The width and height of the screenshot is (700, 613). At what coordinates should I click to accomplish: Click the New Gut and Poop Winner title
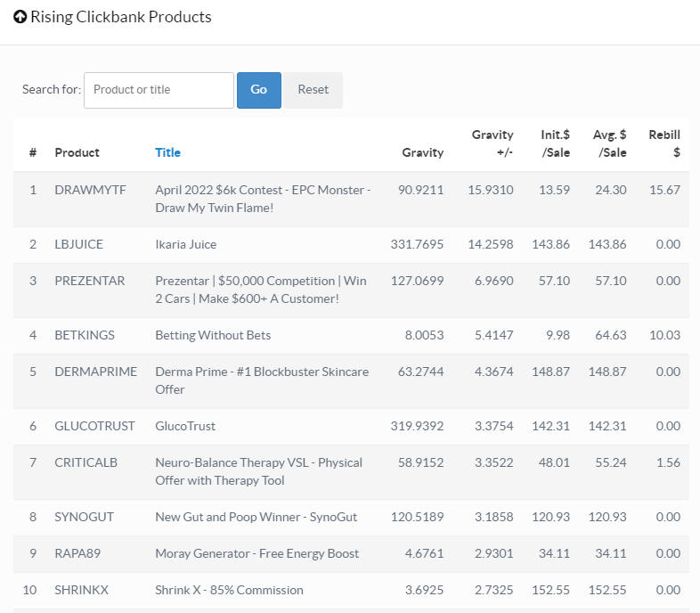(x=256, y=518)
